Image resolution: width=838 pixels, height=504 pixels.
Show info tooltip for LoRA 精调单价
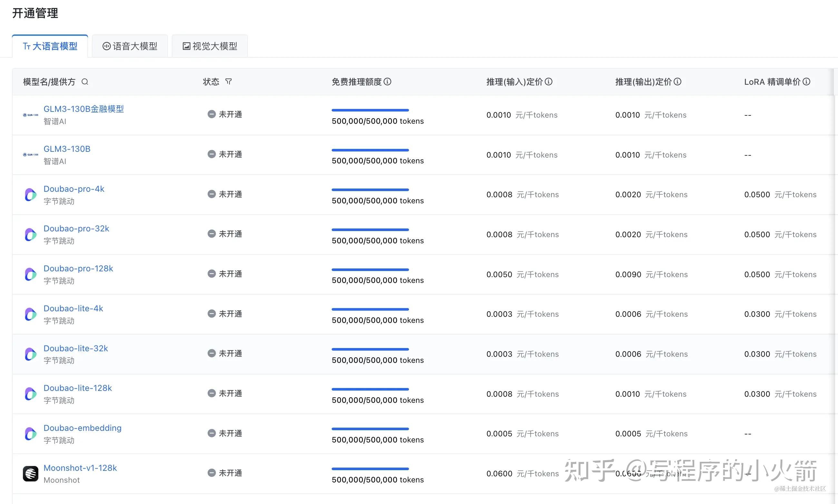(x=806, y=82)
